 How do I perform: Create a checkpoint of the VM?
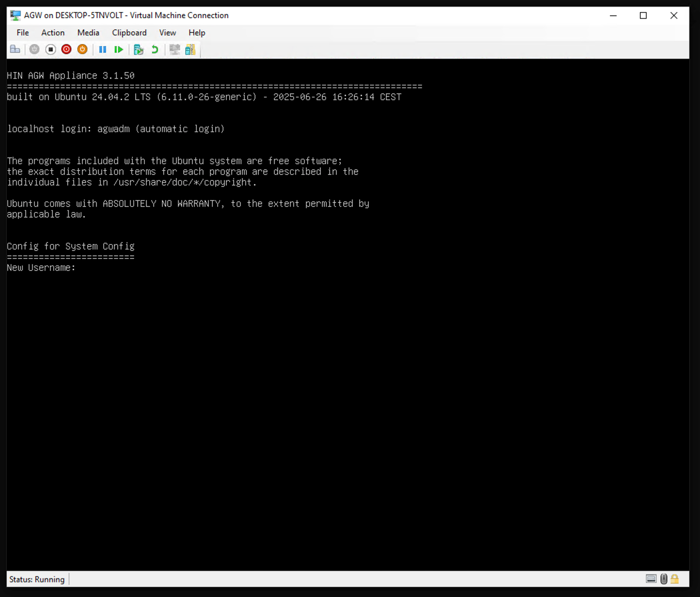(139, 49)
